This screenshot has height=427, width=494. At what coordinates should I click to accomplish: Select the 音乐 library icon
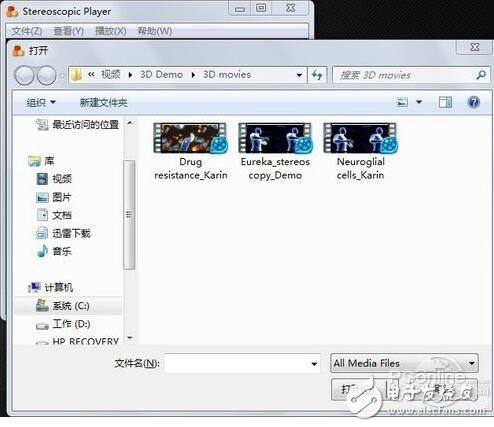coord(42,251)
